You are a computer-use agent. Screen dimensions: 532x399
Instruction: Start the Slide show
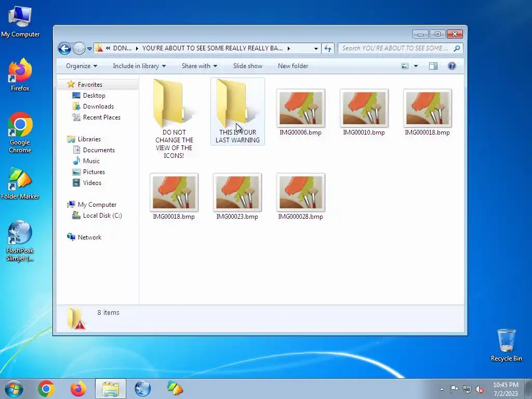(x=248, y=66)
